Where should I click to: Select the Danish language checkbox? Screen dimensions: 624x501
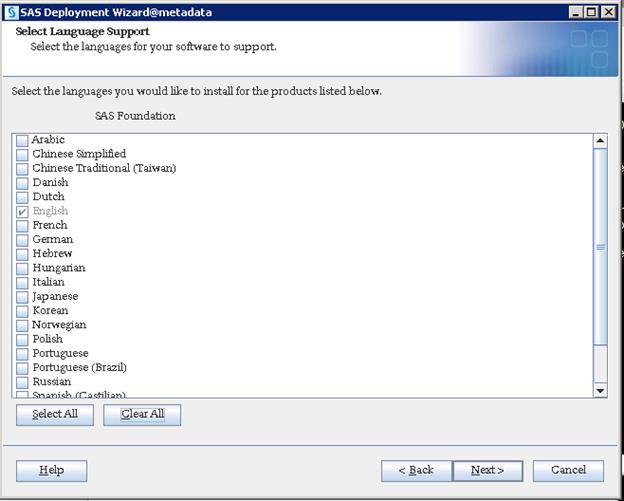22,183
